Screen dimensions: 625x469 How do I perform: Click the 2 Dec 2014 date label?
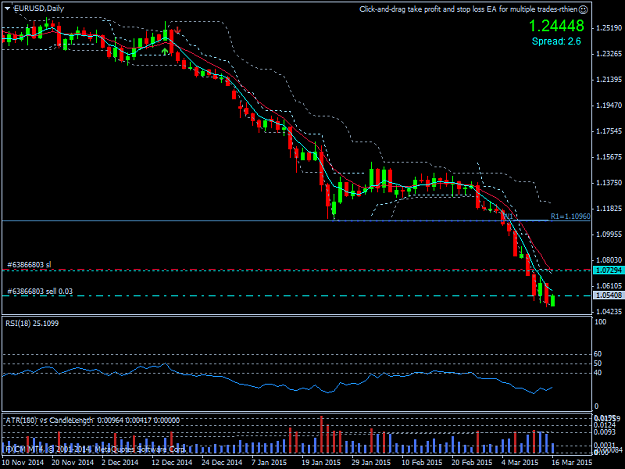coord(120,462)
